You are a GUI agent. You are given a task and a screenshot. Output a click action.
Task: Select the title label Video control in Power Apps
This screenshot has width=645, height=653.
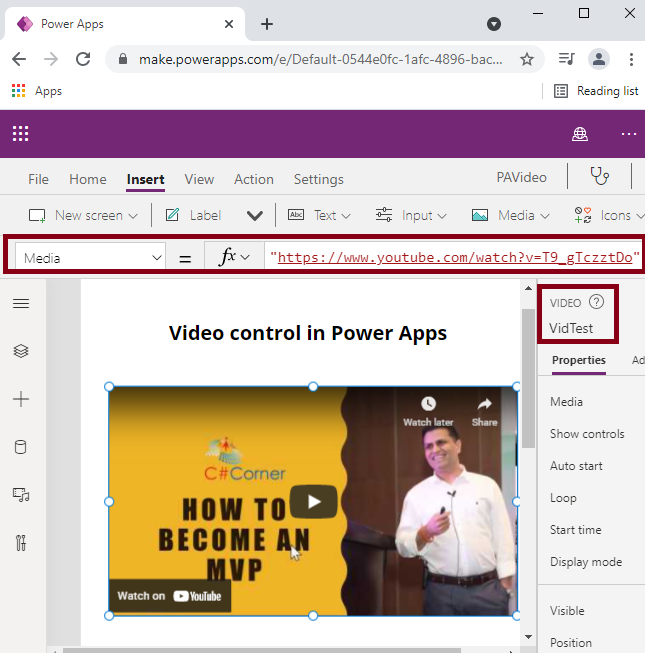[x=308, y=333]
